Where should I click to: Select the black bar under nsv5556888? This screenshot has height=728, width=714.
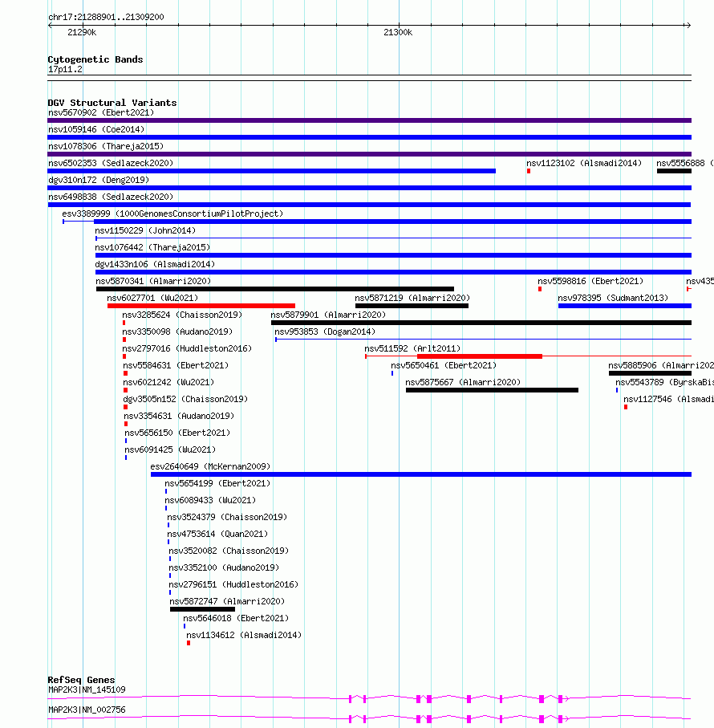[674, 171]
